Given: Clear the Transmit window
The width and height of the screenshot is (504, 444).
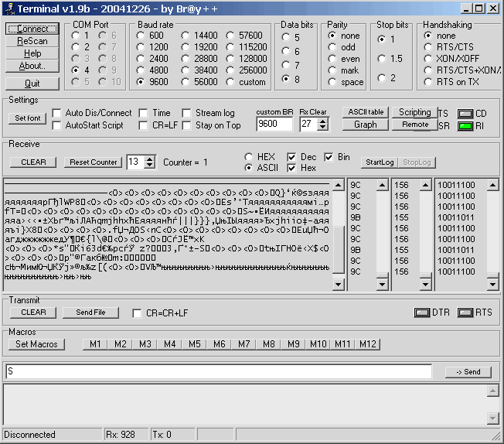Looking at the screenshot, I should click(33, 313).
